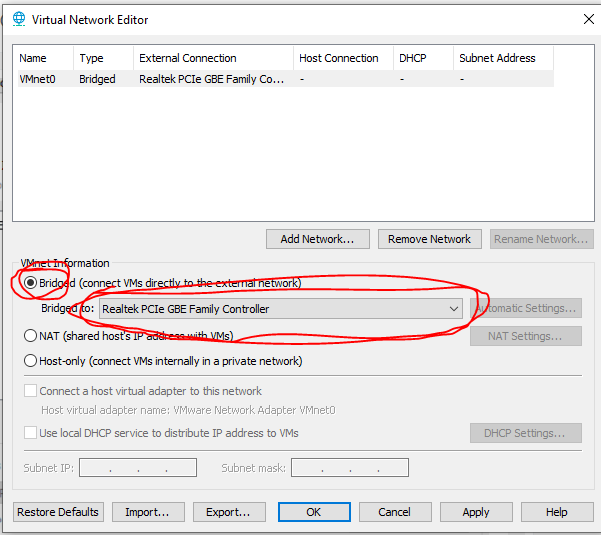Click the DHCP column header

[424, 58]
